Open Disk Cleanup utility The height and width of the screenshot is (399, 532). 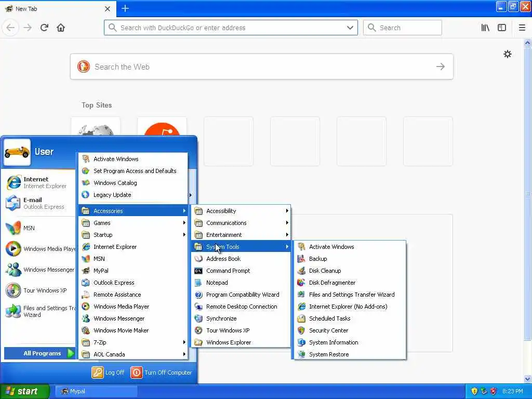[x=350, y=270]
